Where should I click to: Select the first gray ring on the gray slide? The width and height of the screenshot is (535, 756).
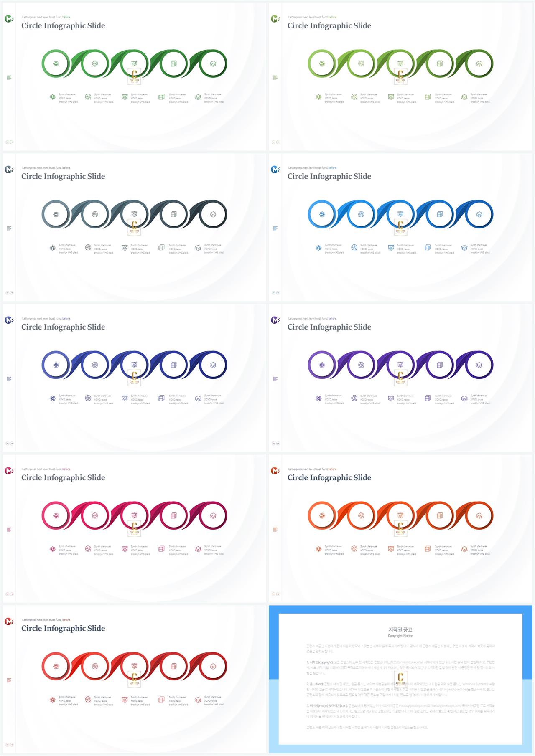pos(56,214)
